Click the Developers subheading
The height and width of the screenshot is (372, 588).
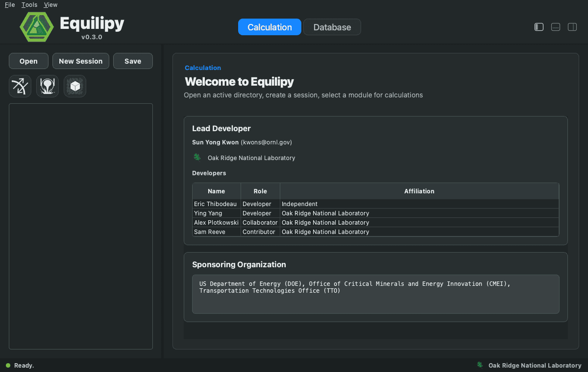point(209,173)
